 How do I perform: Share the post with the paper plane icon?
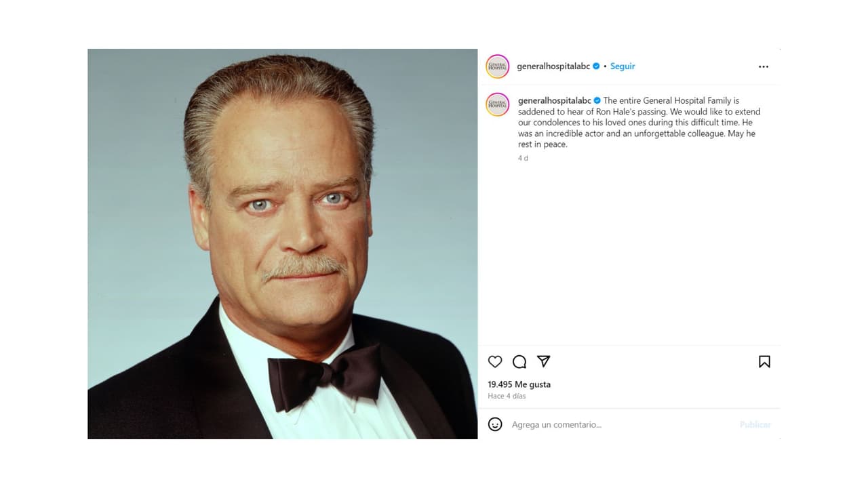pyautogui.click(x=542, y=362)
